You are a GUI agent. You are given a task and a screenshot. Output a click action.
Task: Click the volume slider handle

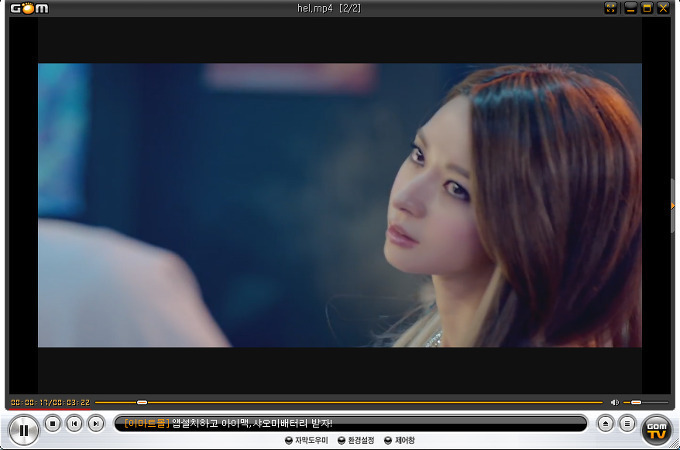click(636, 402)
